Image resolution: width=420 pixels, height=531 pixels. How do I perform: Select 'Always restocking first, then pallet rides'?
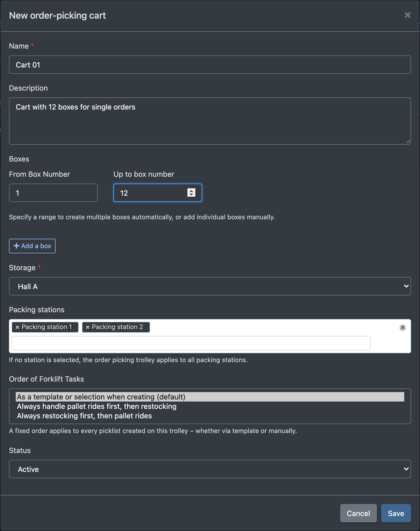[x=210, y=416]
